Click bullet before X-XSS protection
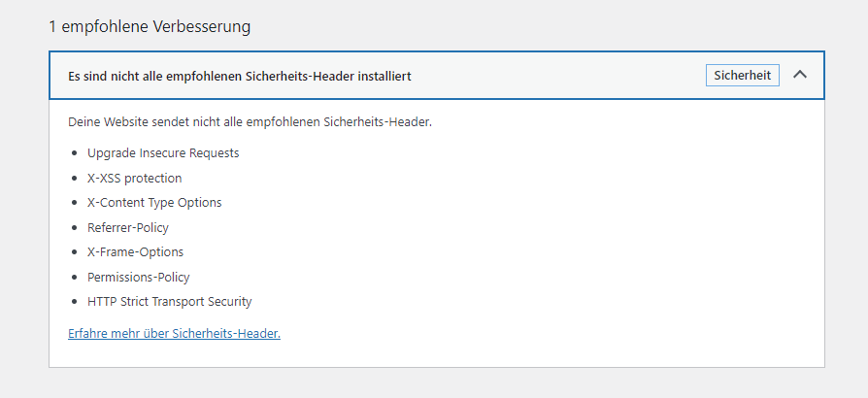This screenshot has height=398, width=868. point(75,179)
